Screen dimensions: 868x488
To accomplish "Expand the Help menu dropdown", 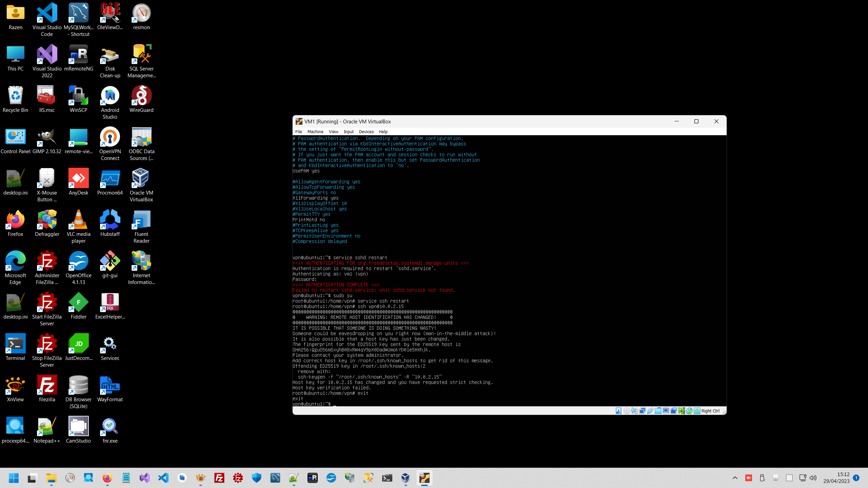I will point(383,131).
